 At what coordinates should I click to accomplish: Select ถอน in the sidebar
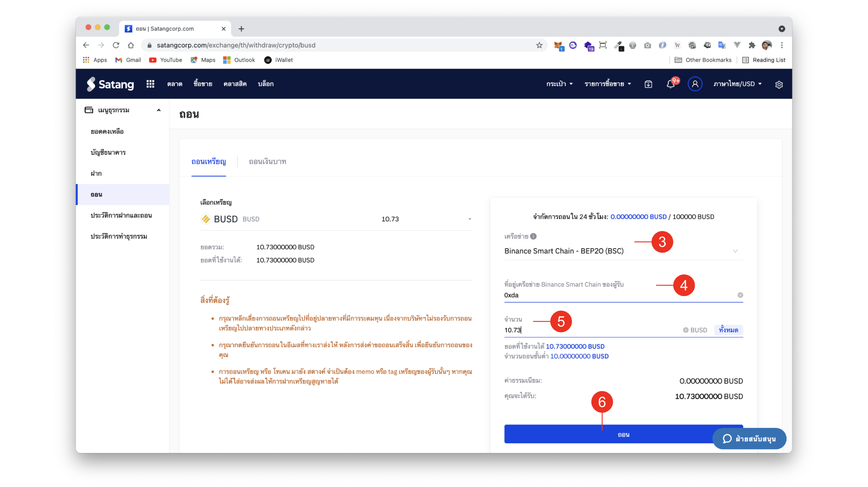[x=123, y=194]
